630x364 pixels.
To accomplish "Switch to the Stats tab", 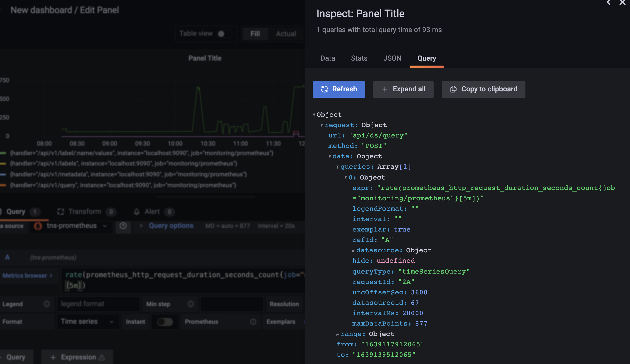I will (x=359, y=58).
